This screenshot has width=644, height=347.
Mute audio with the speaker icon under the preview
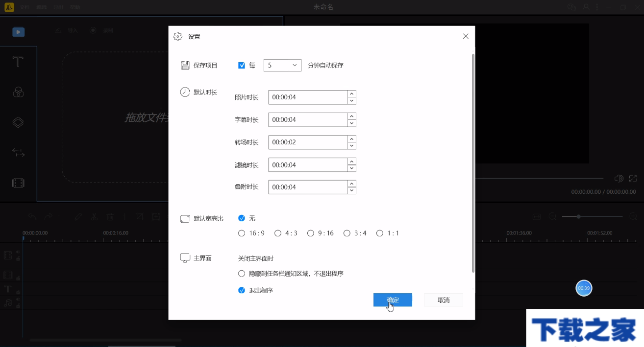pos(619,178)
